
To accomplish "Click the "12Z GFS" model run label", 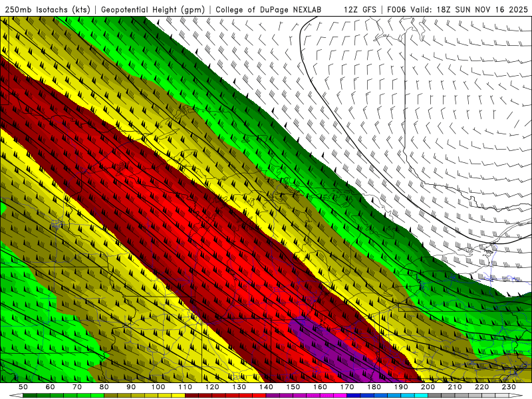I will 360,10.
